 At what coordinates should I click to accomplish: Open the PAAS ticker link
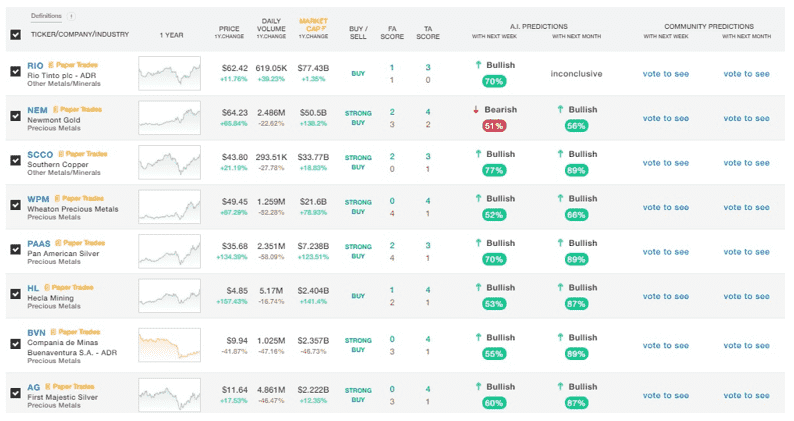click(x=39, y=244)
